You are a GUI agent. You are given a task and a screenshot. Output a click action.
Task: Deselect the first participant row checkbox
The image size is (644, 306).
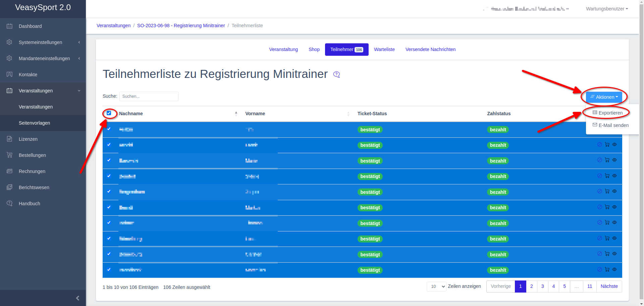point(109,129)
